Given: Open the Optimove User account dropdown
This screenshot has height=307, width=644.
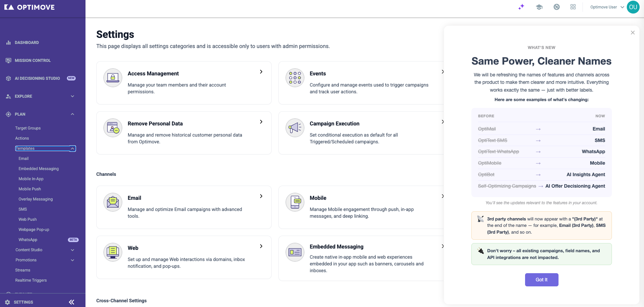Looking at the screenshot, I should 607,7.
